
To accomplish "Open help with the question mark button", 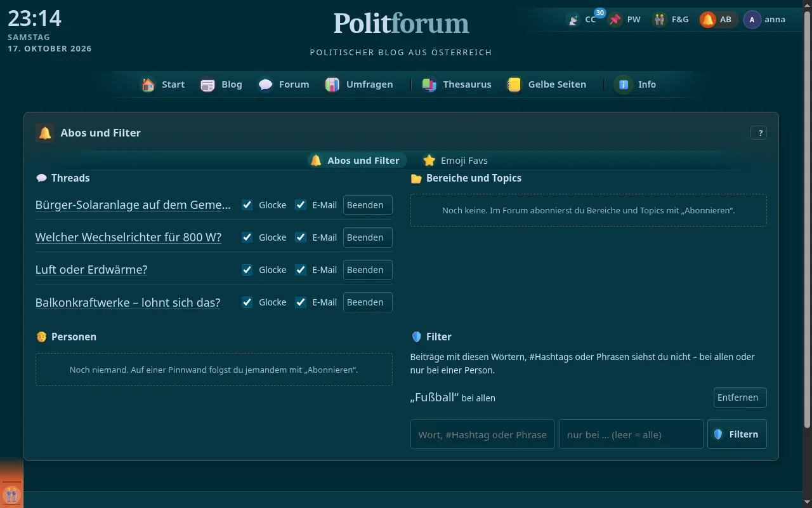I will pyautogui.click(x=759, y=133).
